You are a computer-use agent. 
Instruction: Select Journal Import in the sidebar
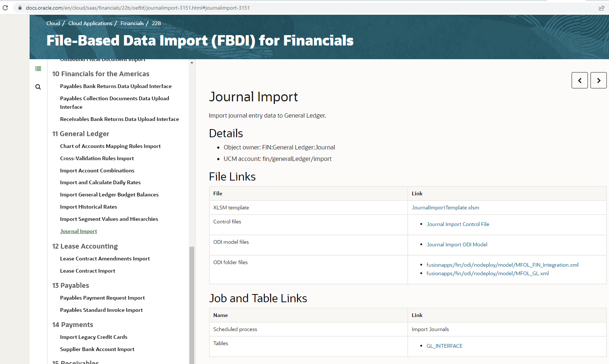coord(78,231)
